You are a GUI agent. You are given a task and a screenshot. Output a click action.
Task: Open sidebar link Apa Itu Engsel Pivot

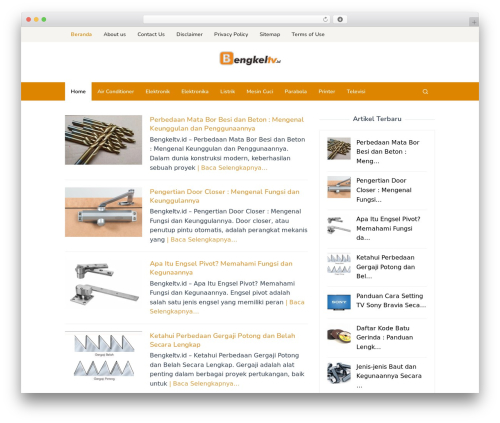click(x=388, y=228)
